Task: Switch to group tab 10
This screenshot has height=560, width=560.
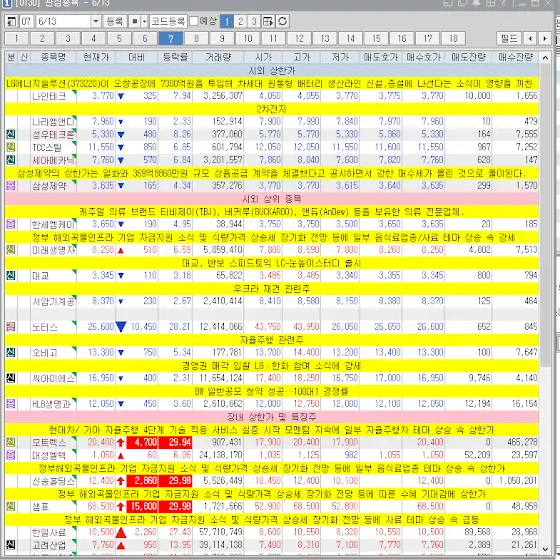Action: pos(248,39)
